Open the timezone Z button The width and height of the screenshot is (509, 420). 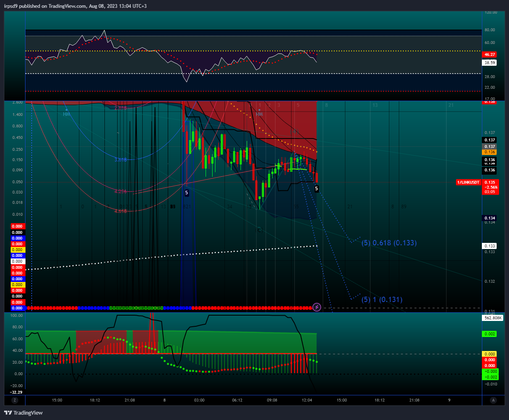point(15,400)
